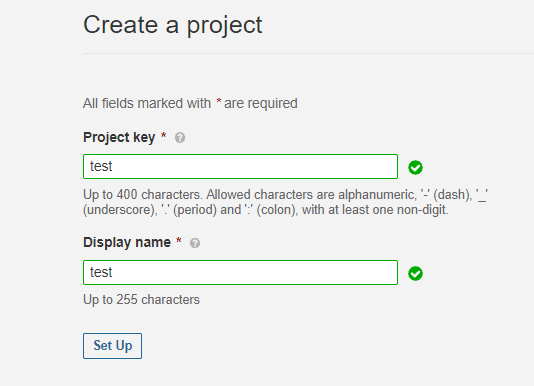534x386 pixels.
Task: Click the green checkmark next to Display name
Action: (x=415, y=273)
